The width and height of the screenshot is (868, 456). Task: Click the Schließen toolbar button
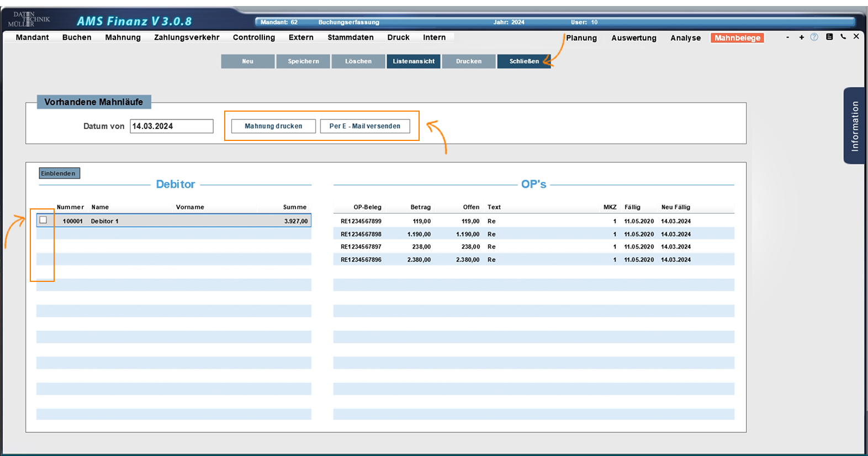click(523, 61)
